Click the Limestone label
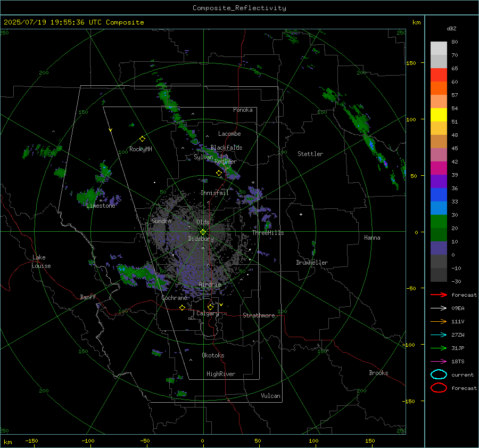 point(101,206)
